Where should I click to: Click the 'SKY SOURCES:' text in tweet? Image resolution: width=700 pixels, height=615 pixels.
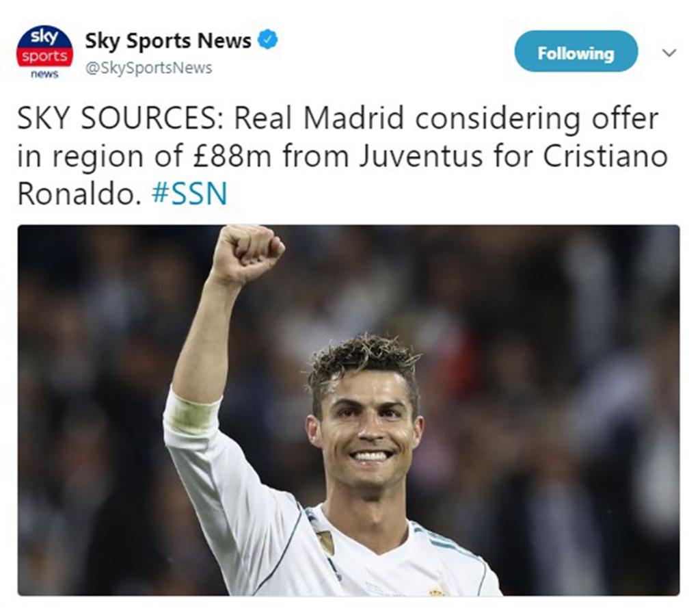pos(120,118)
